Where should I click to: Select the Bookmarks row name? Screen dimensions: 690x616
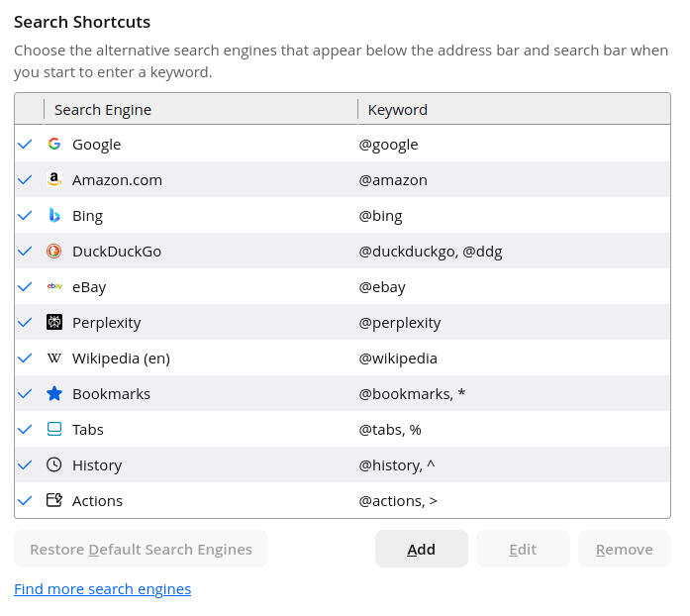tap(111, 394)
